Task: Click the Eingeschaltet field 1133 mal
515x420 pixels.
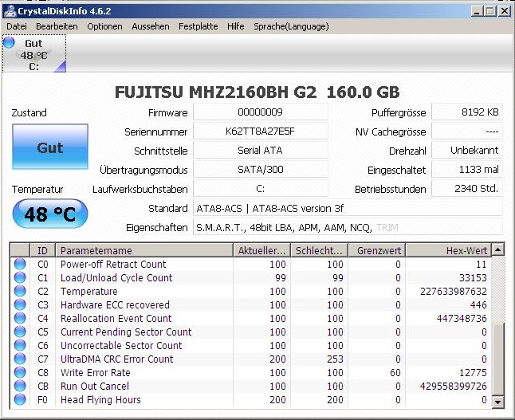Action: (466, 170)
